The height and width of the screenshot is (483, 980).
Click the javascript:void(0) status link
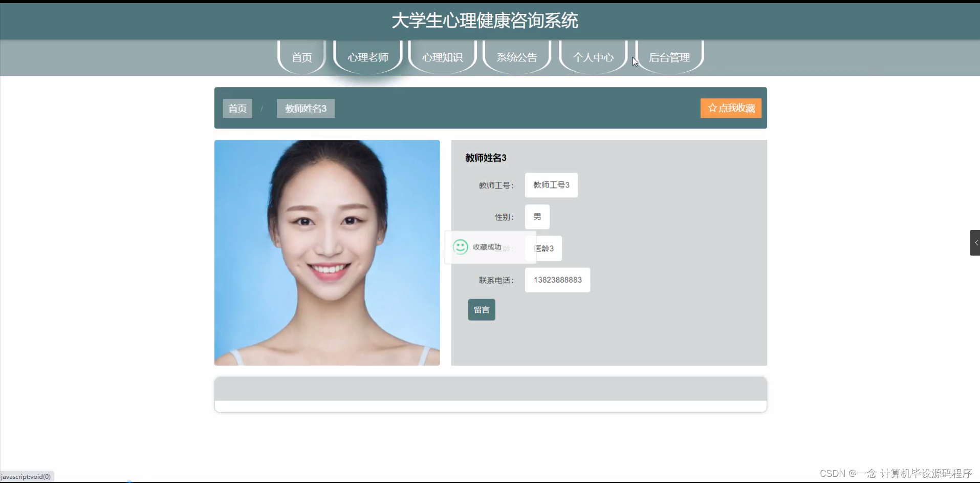(27, 476)
